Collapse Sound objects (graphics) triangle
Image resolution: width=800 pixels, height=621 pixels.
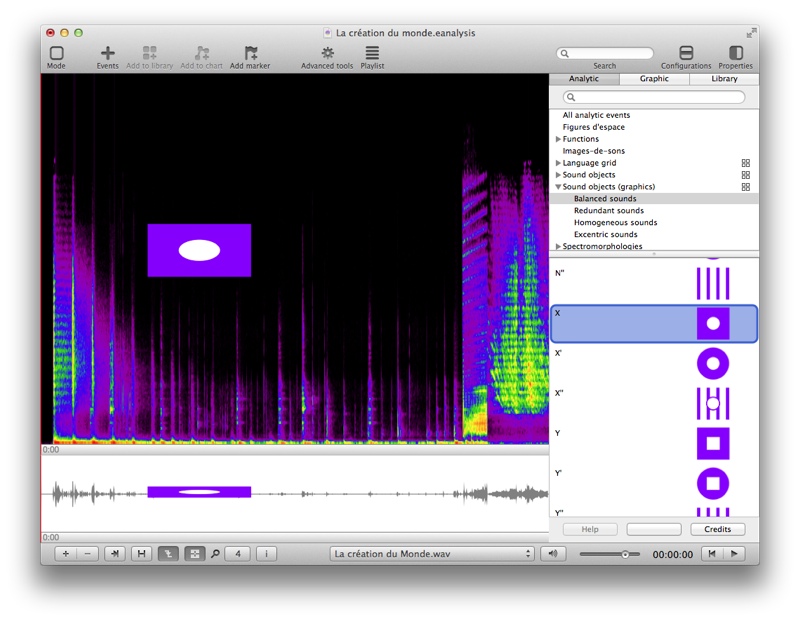click(x=558, y=187)
